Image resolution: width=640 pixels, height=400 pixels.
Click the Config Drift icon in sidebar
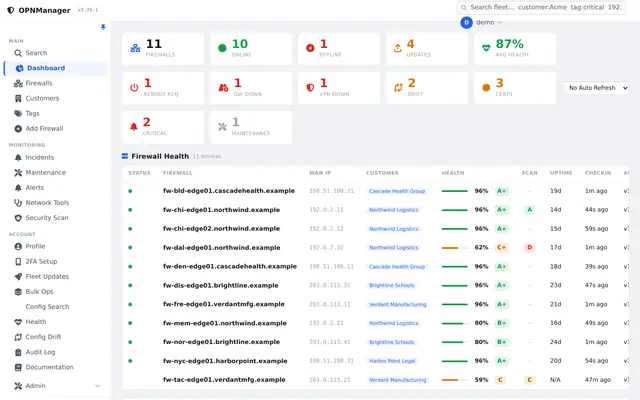pyautogui.click(x=18, y=337)
